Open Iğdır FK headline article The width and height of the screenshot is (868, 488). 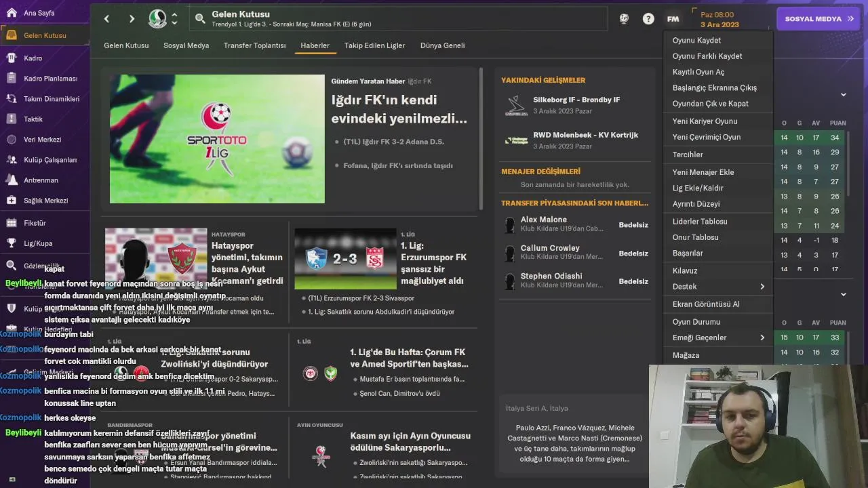(399, 109)
